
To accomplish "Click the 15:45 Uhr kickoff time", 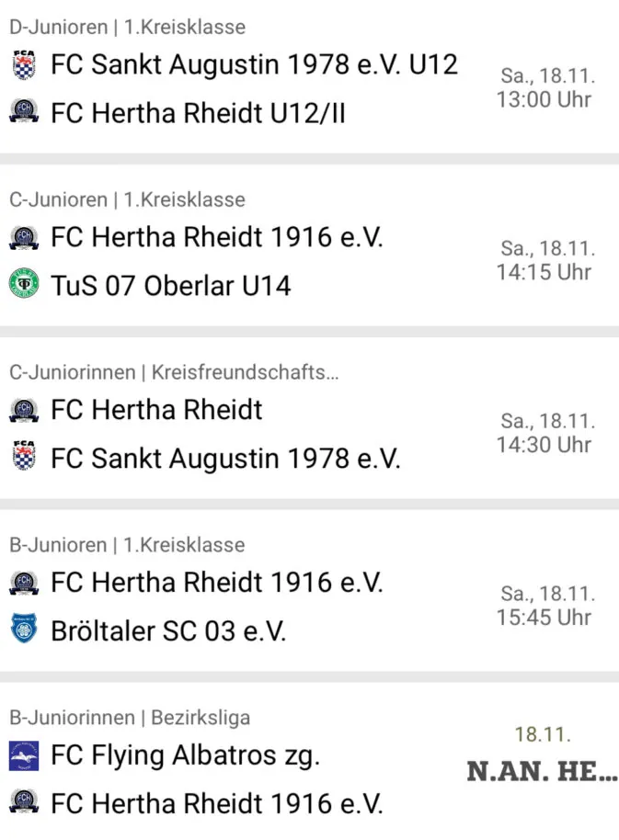I will tap(544, 618).
